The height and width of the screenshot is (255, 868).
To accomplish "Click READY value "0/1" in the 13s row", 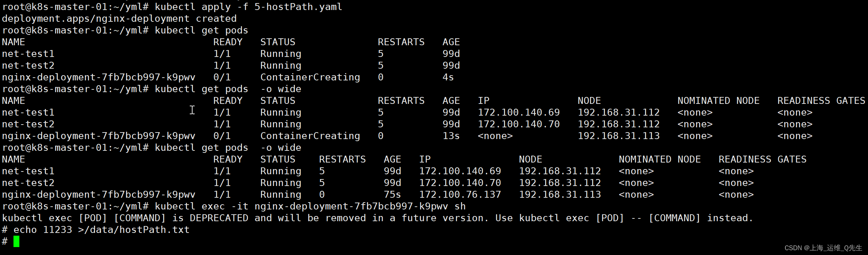I will pos(222,136).
